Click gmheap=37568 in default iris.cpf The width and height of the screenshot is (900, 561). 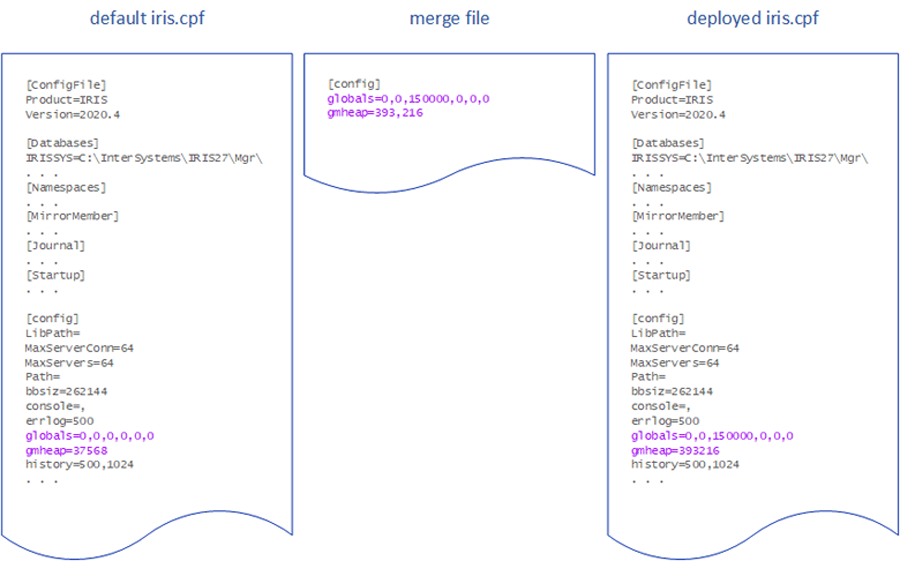66,451
